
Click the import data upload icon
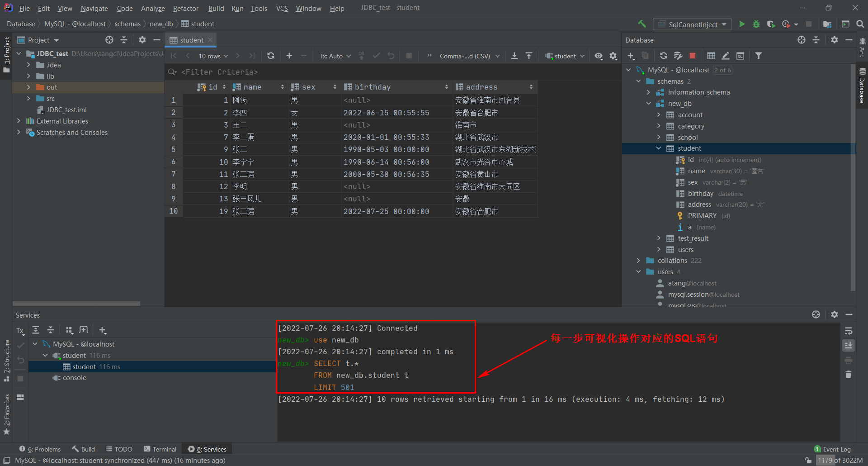[x=528, y=56]
